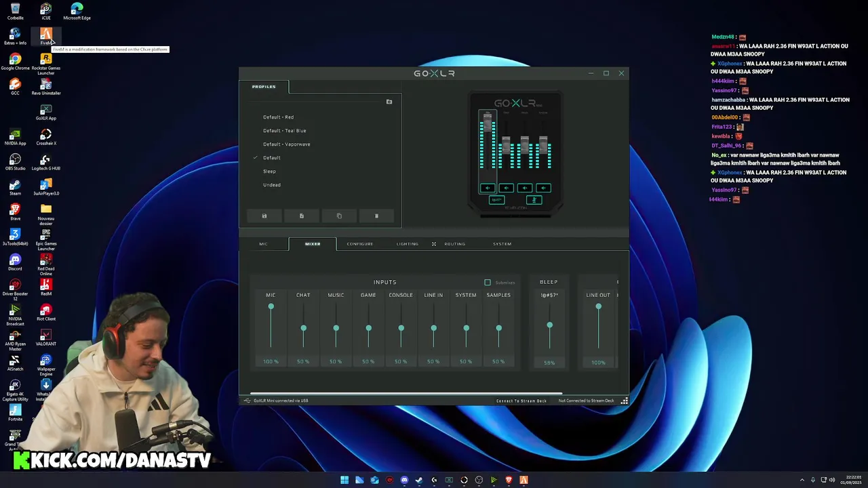
Task: Show hidden icons chevron in system tray
Action: [x=802, y=480]
